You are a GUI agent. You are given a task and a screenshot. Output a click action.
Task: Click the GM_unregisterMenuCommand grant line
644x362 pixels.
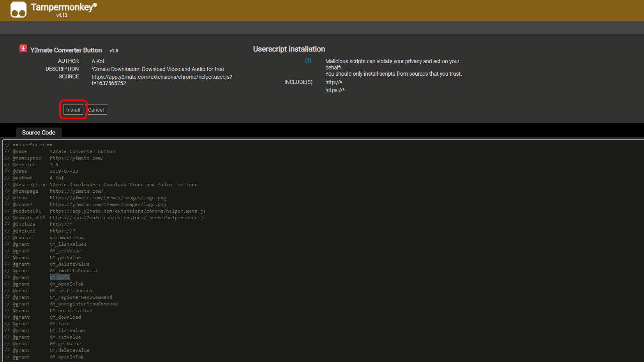click(x=61, y=304)
